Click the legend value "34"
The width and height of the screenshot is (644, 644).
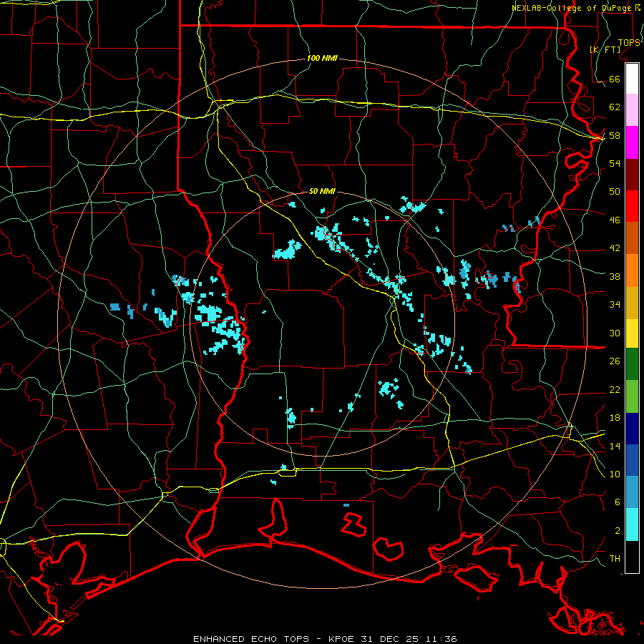point(615,305)
